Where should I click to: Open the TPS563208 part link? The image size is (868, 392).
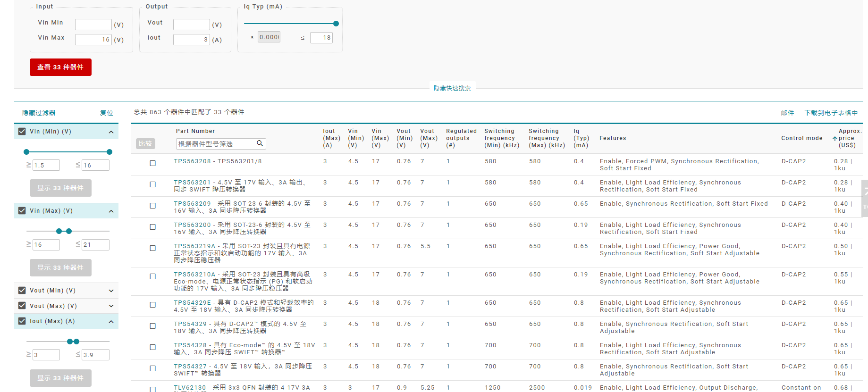[x=193, y=161]
